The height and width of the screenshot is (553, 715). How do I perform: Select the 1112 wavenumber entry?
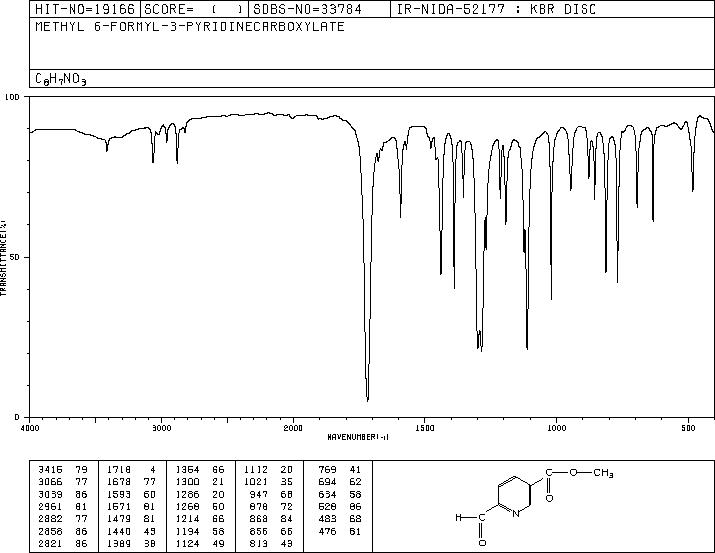pos(255,470)
